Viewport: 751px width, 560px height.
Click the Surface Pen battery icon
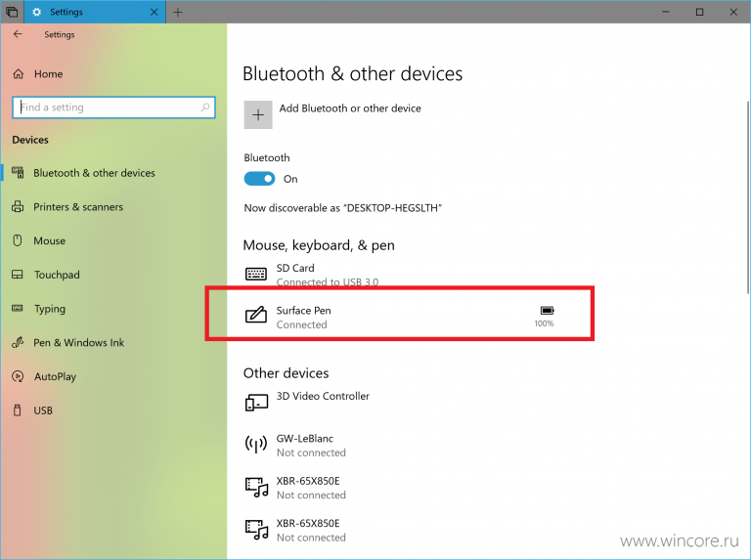[547, 310]
